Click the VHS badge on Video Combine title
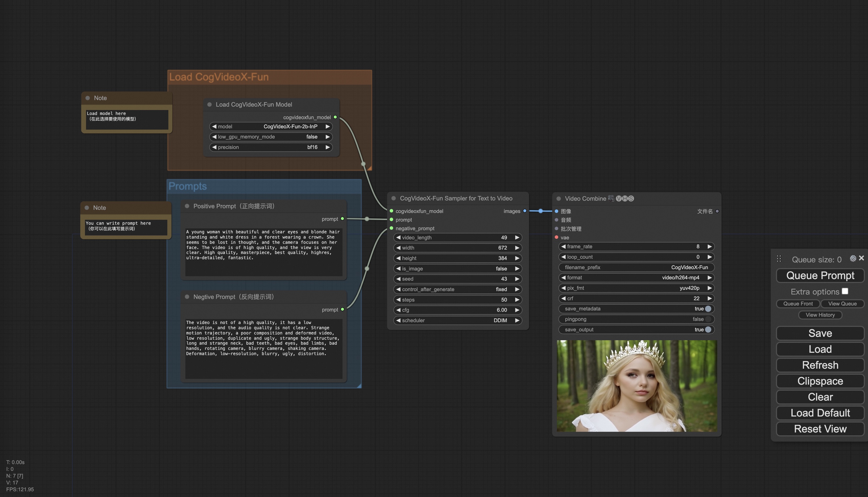The height and width of the screenshot is (497, 868). 625,198
